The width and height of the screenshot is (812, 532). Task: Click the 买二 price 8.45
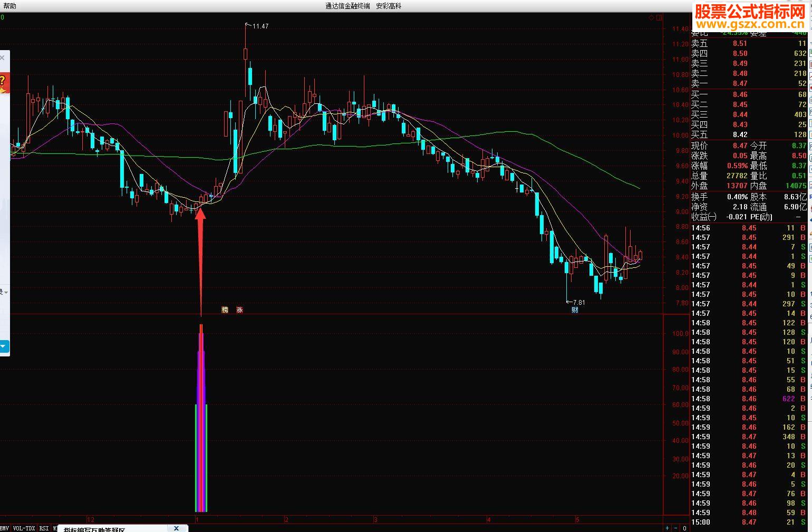pyautogui.click(x=740, y=104)
